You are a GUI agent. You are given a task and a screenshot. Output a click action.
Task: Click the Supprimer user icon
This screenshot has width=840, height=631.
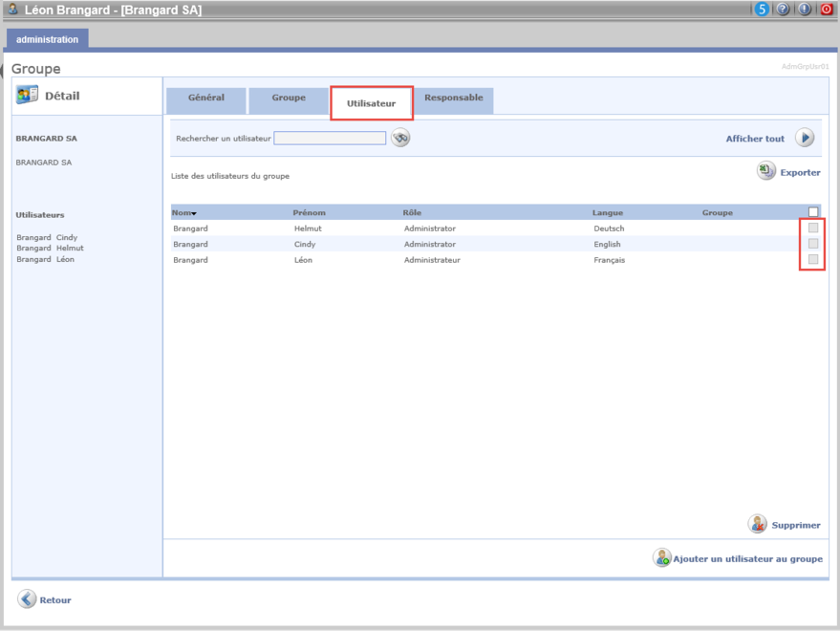[758, 524]
